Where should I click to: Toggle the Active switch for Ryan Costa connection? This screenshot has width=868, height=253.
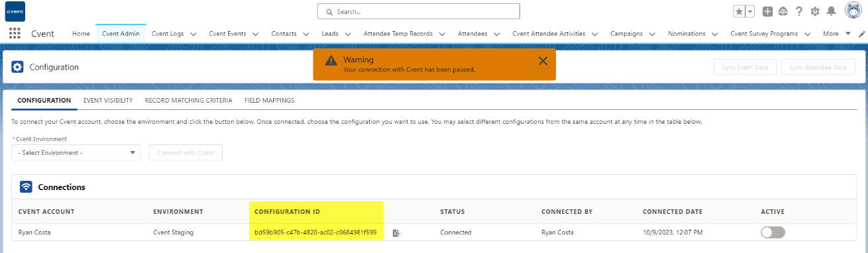coord(773,232)
